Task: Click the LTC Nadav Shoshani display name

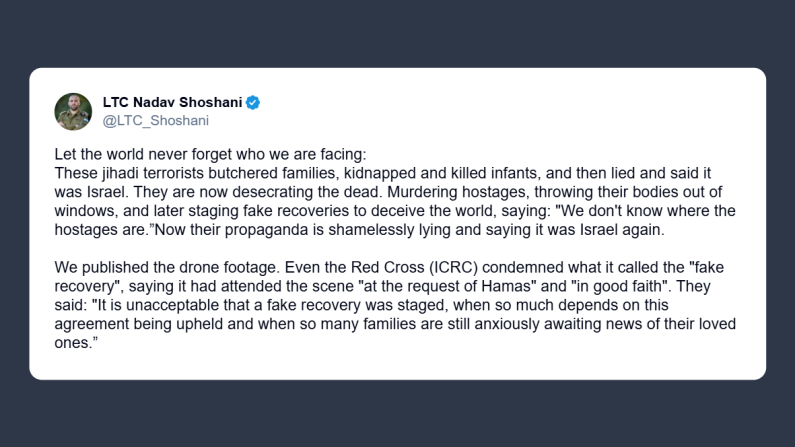Action: click(172, 102)
